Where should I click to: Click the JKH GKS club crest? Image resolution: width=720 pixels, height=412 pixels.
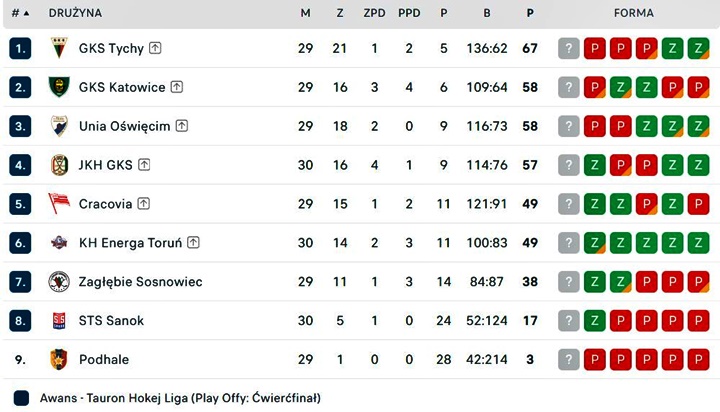coord(59,165)
